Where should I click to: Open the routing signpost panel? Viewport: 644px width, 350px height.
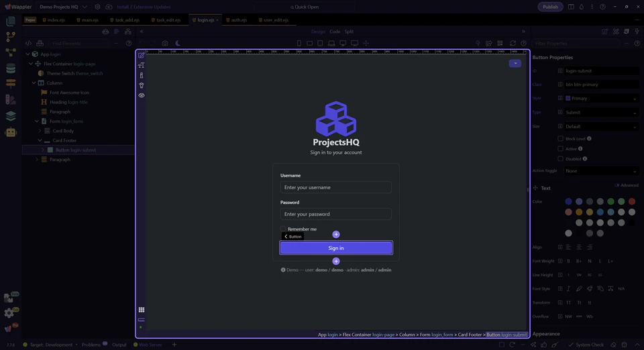tap(11, 83)
